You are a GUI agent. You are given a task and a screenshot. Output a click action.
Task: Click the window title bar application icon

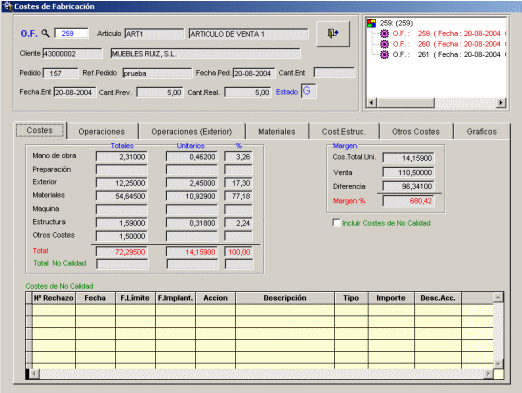point(7,6)
